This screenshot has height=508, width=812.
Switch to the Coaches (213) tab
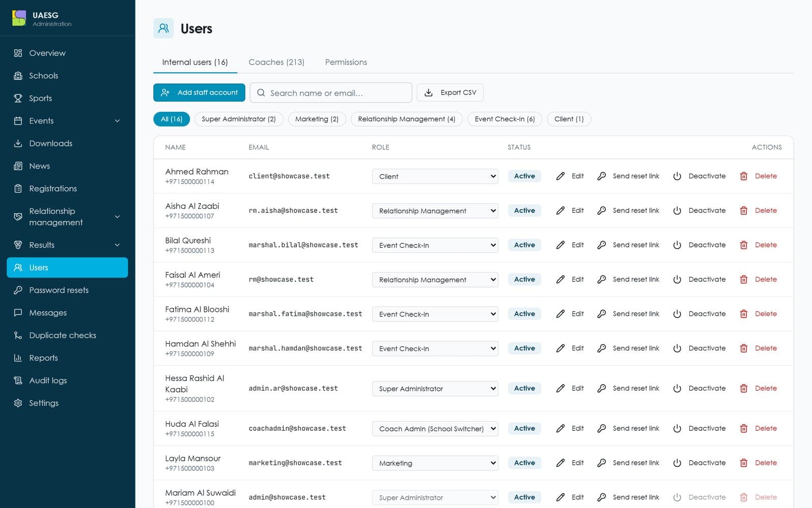point(277,62)
